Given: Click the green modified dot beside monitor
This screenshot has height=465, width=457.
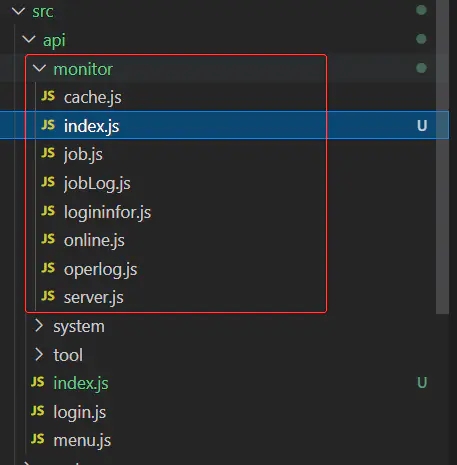Looking at the screenshot, I should pyautogui.click(x=421, y=68).
